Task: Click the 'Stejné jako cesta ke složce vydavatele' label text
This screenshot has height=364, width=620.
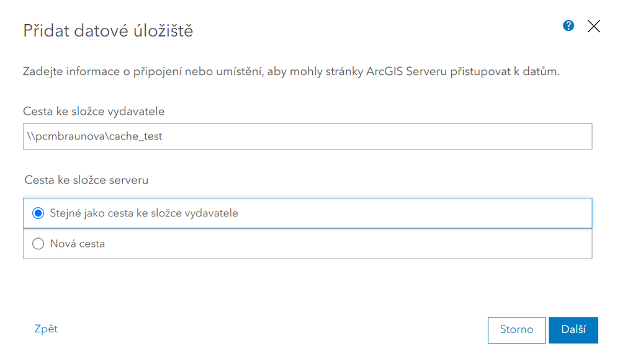Action: (x=144, y=213)
